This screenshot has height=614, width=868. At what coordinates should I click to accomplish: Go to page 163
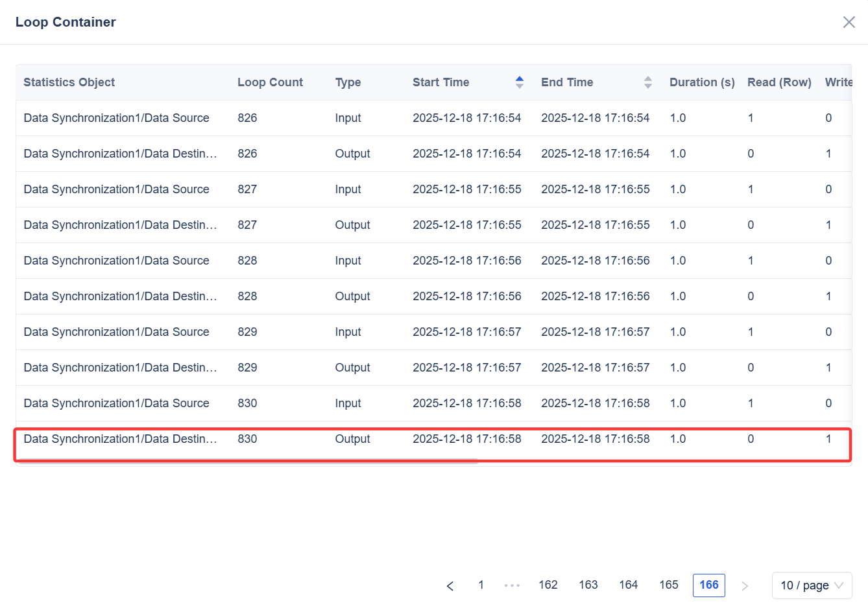click(588, 585)
